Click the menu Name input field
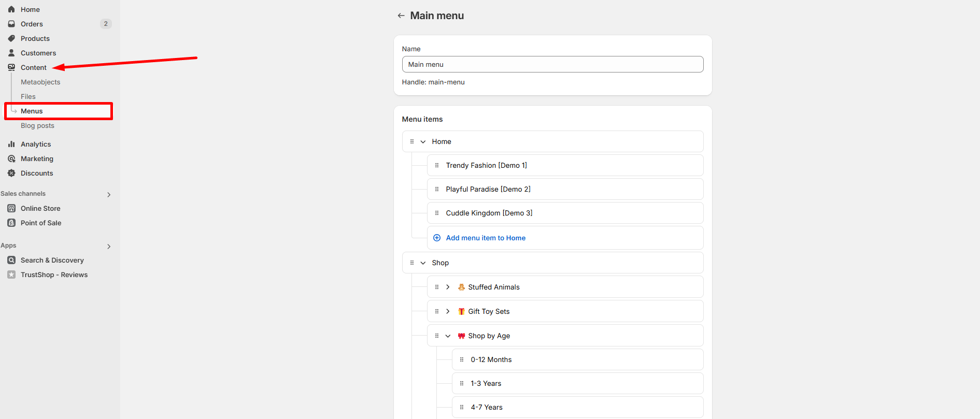 (x=552, y=64)
